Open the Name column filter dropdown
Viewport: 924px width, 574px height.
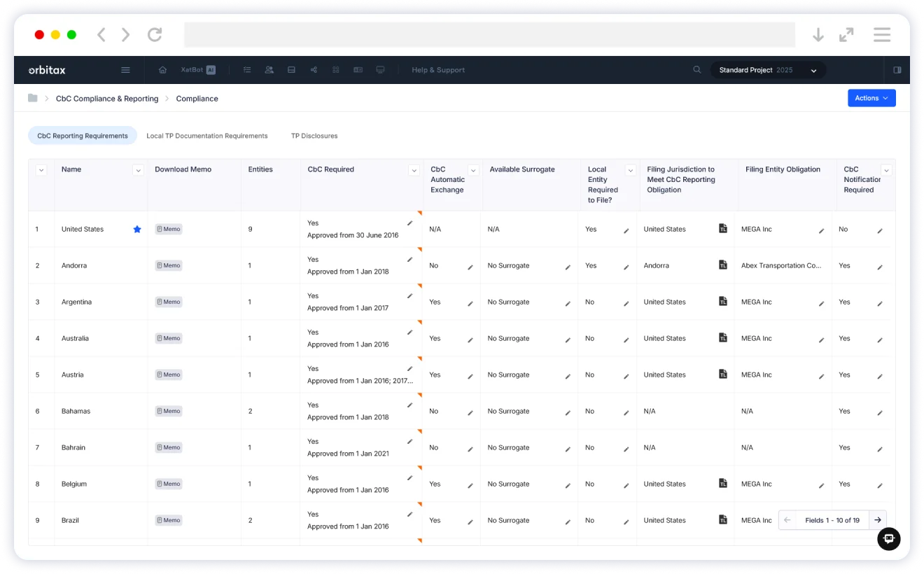(138, 170)
